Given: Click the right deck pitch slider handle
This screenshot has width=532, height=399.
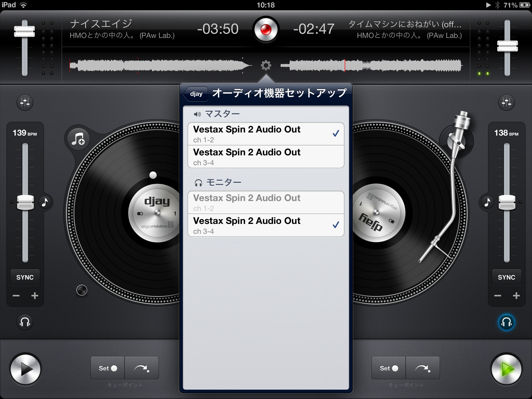Looking at the screenshot, I should pyautogui.click(x=507, y=202).
